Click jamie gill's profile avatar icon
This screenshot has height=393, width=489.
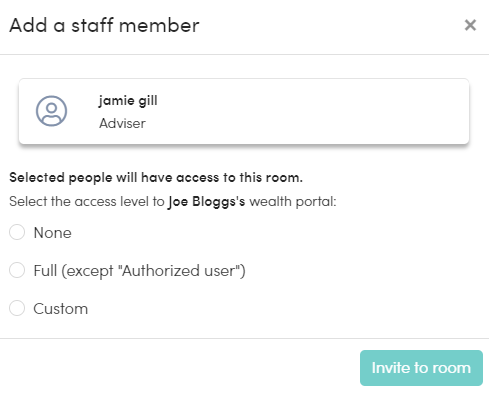[51, 111]
